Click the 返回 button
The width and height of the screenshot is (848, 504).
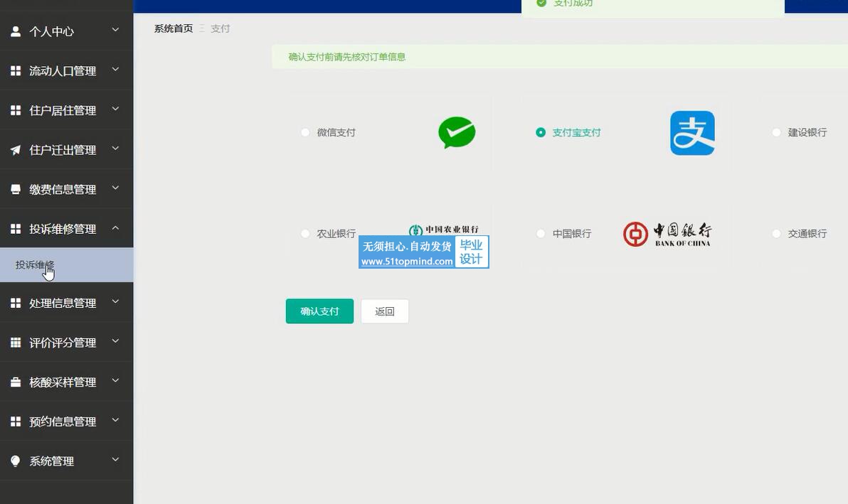(385, 311)
